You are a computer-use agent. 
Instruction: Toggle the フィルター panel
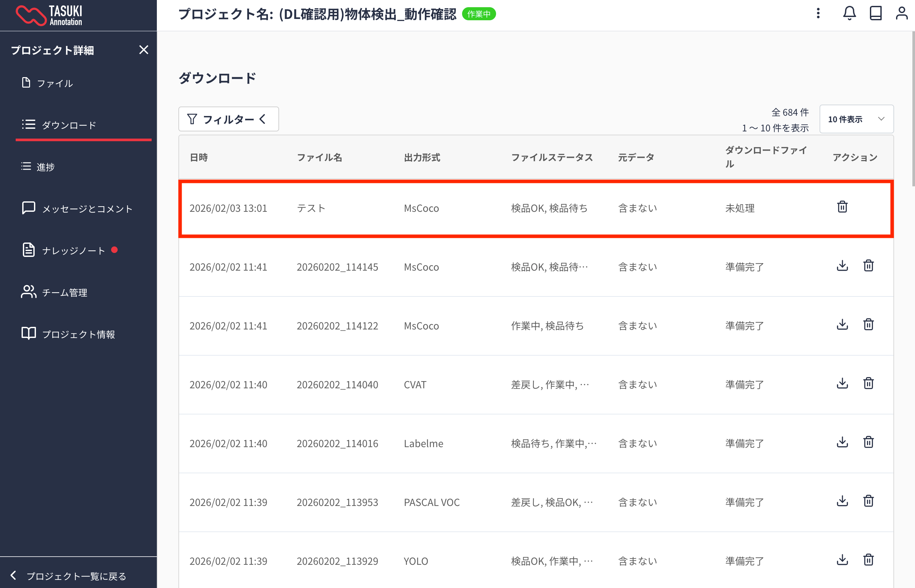tap(228, 119)
